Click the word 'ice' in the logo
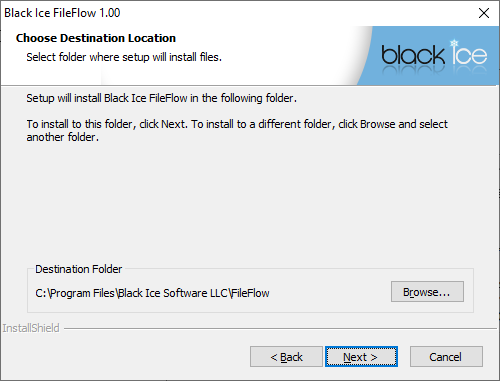The image size is (500, 381). pyautogui.click(x=470, y=53)
